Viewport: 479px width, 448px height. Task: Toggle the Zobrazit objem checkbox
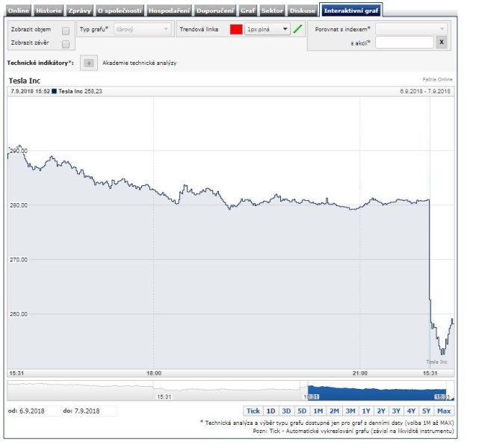(x=66, y=31)
